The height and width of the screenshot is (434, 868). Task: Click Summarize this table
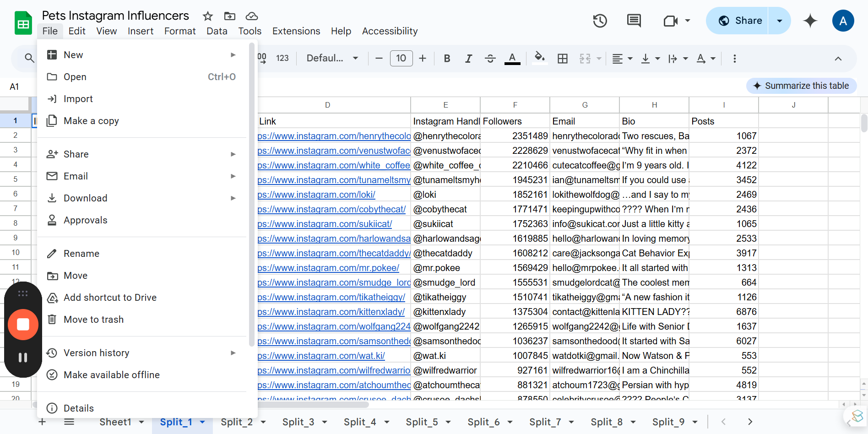pos(801,86)
